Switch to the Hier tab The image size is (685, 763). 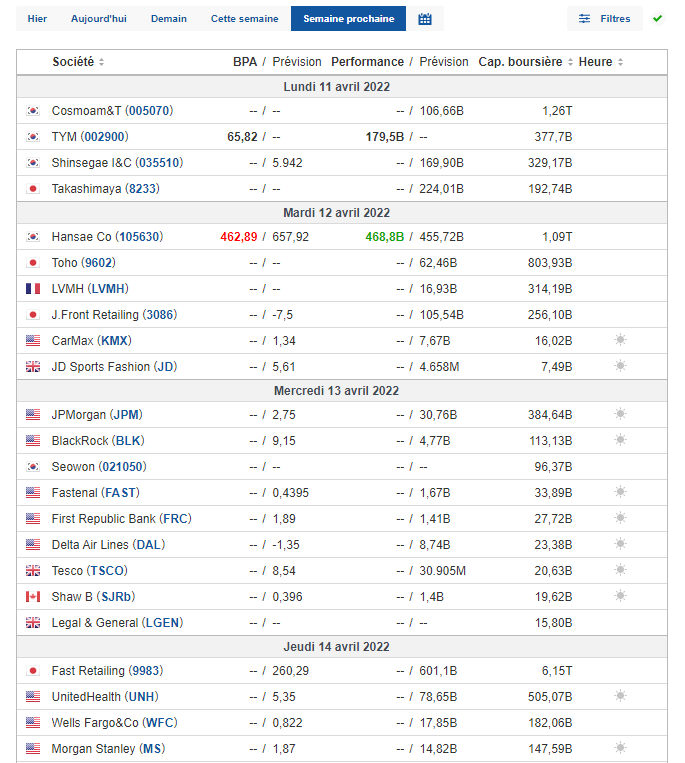coord(37,19)
